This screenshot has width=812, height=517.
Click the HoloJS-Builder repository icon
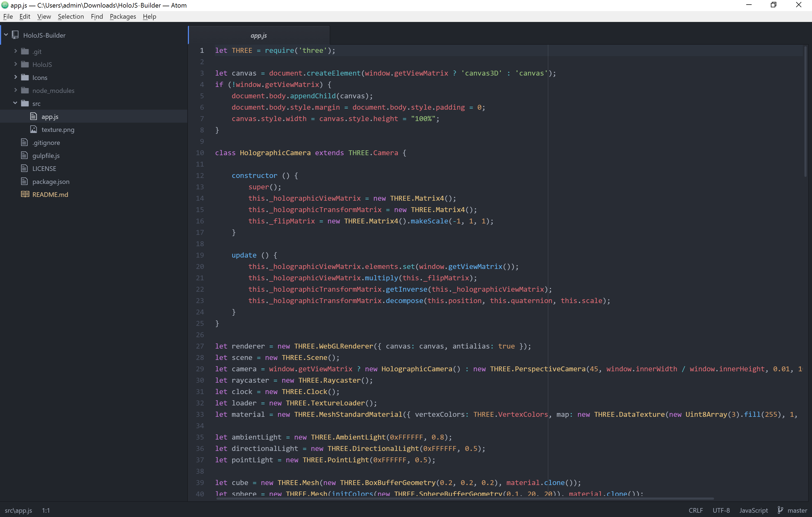point(15,35)
